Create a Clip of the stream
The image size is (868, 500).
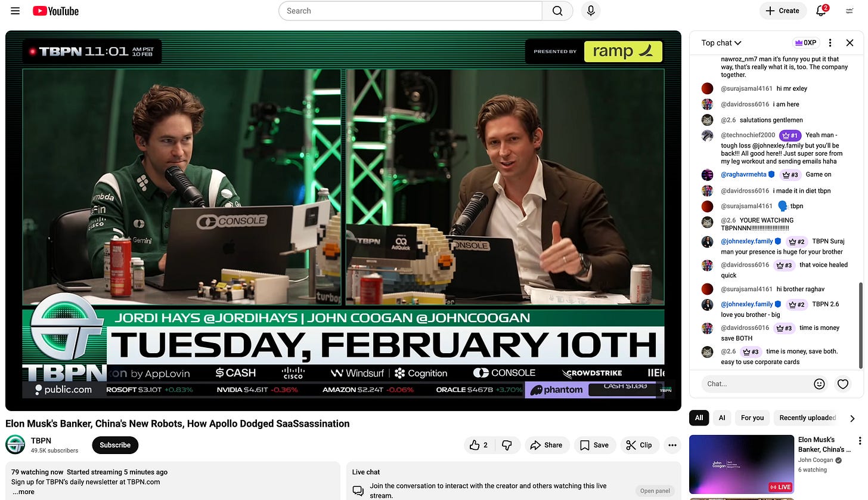pyautogui.click(x=639, y=445)
